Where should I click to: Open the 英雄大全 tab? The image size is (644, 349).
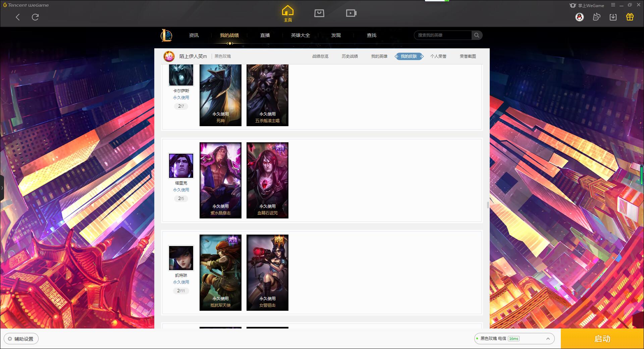pos(301,35)
